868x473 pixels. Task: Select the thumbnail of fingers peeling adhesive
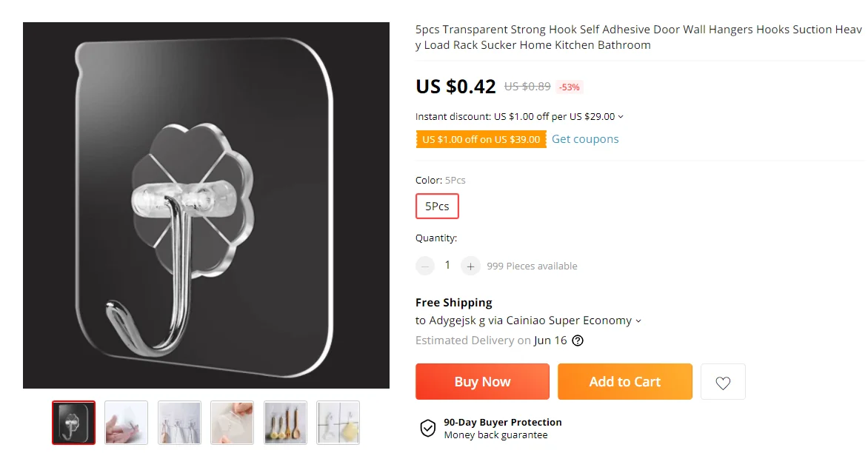232,423
